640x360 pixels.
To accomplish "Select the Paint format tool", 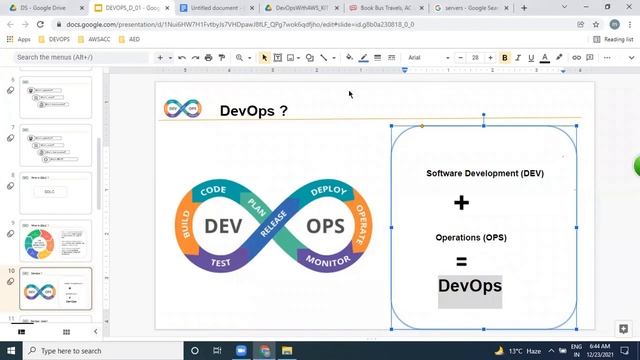I will (x=222, y=58).
